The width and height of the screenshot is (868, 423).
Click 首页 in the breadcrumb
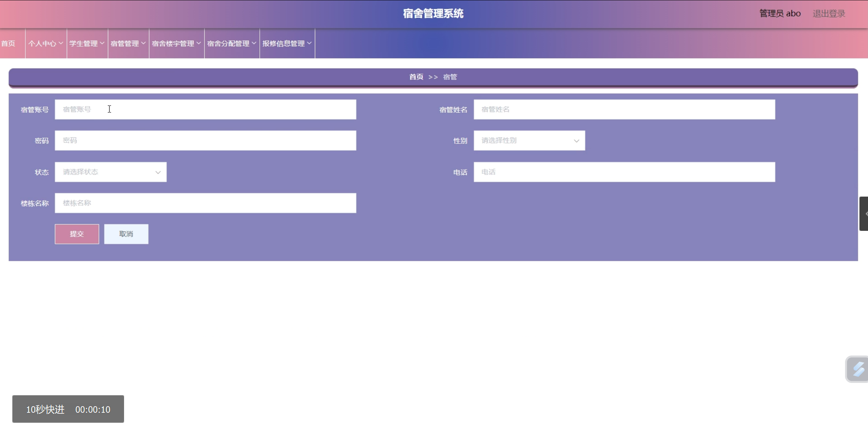point(416,77)
